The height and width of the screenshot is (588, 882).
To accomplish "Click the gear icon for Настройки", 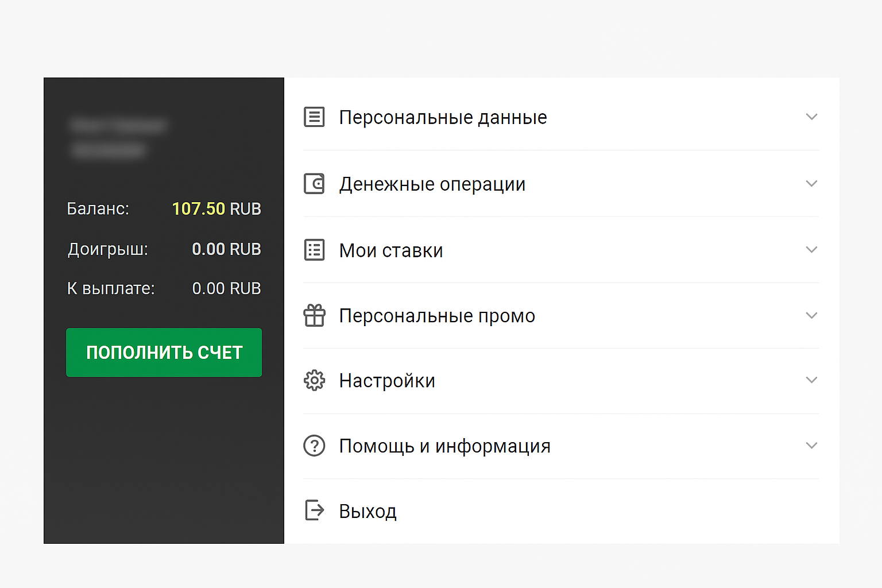I will click(x=314, y=380).
